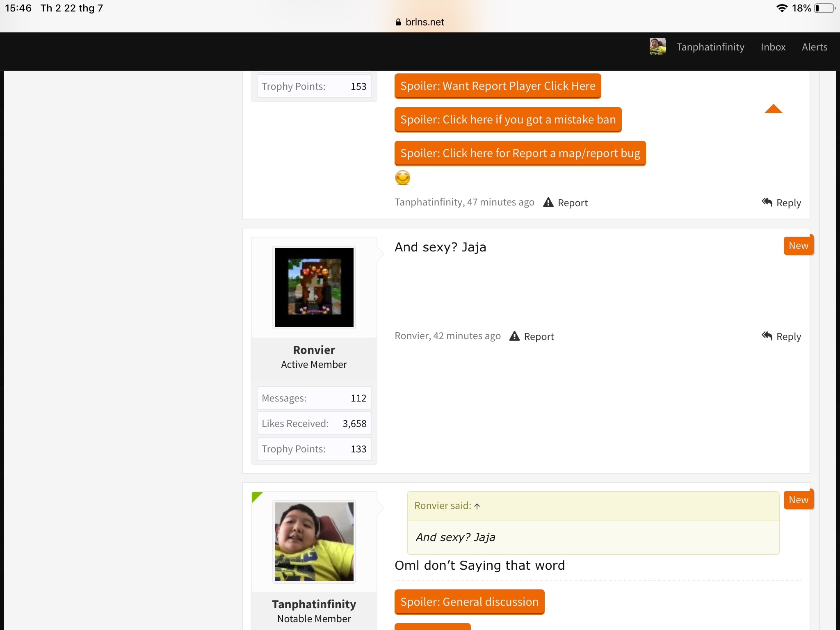
Task: Expand the 'Report a map/report bug' spoiler
Action: 520,153
